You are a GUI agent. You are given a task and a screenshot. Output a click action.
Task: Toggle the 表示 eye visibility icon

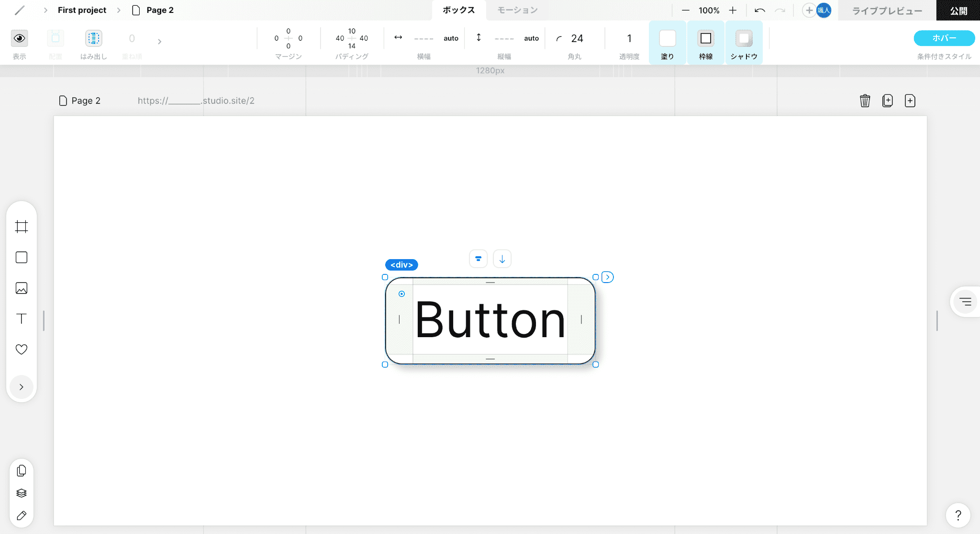[x=20, y=38]
